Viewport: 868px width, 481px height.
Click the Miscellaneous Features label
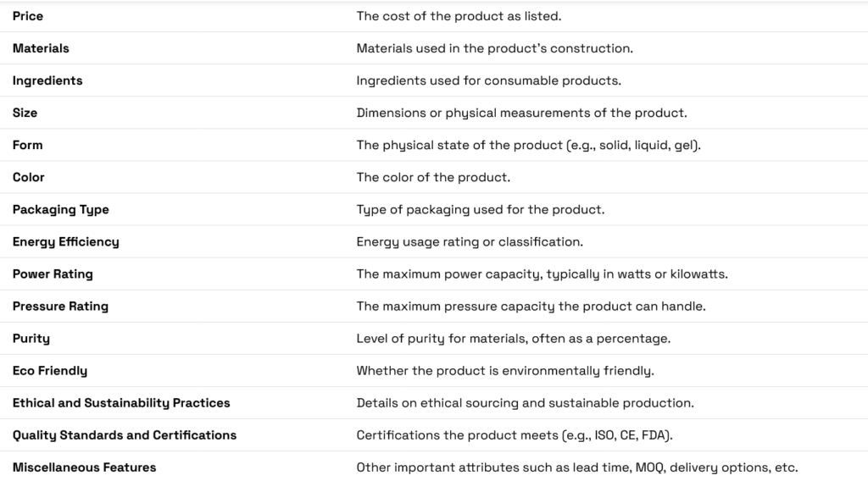84,467
